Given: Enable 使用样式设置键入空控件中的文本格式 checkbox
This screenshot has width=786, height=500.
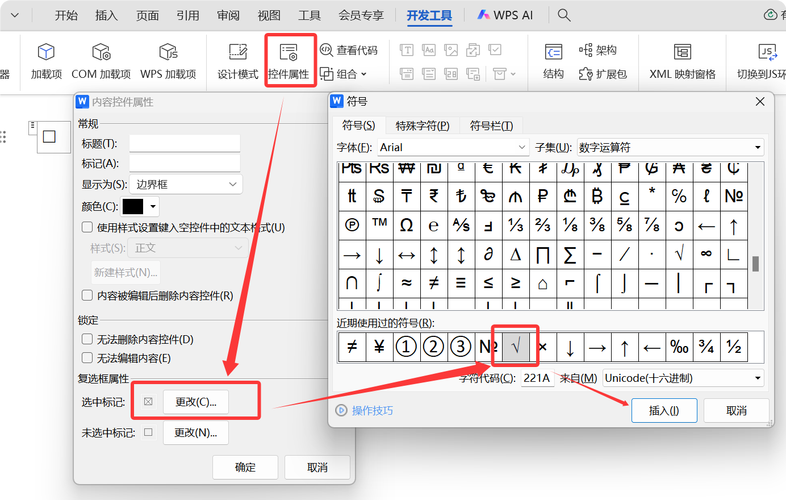Looking at the screenshot, I should (x=87, y=227).
